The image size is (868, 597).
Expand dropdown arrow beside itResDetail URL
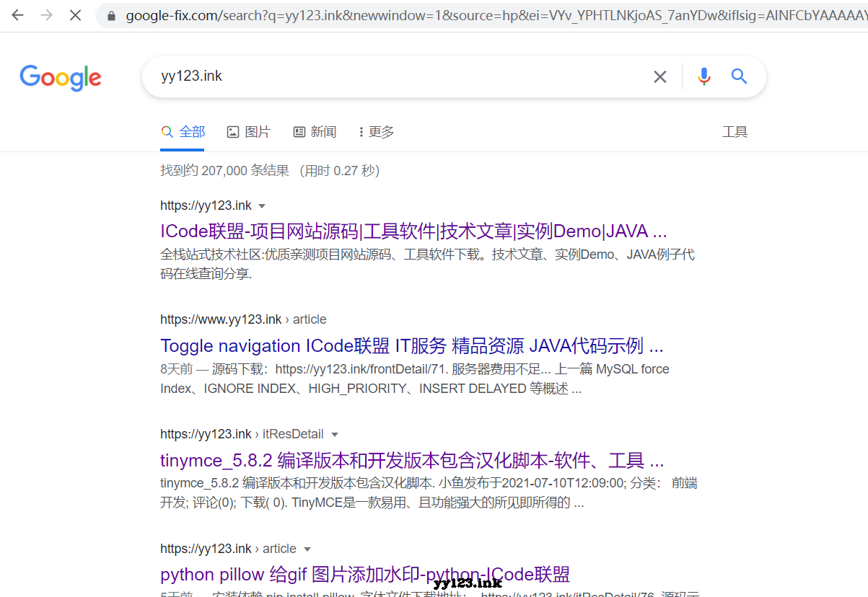point(334,435)
